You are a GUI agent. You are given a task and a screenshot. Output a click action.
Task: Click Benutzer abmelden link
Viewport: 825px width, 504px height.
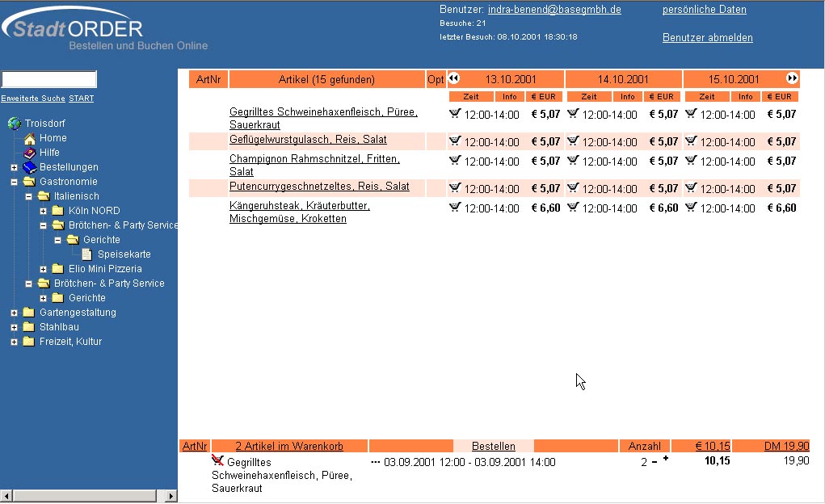point(707,38)
